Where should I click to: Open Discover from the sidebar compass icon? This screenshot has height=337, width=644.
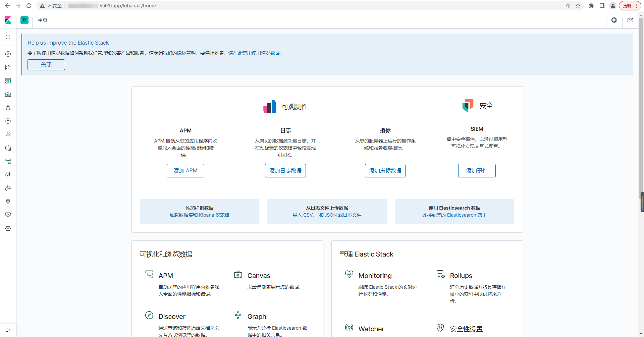[x=8, y=54]
